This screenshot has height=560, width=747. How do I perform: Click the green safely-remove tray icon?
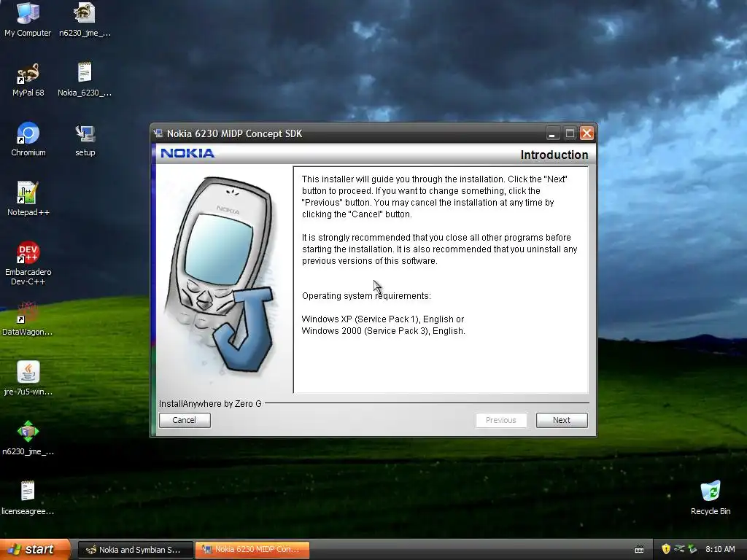pyautogui.click(x=692, y=549)
